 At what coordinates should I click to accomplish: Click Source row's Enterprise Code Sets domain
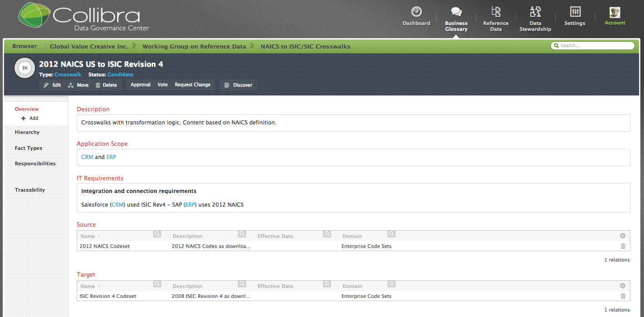[x=367, y=246]
